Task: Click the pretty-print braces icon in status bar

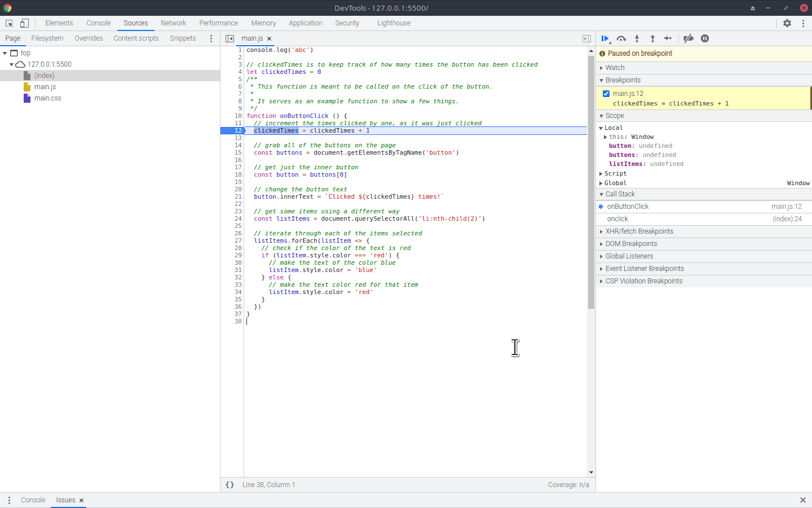Action: click(230, 484)
